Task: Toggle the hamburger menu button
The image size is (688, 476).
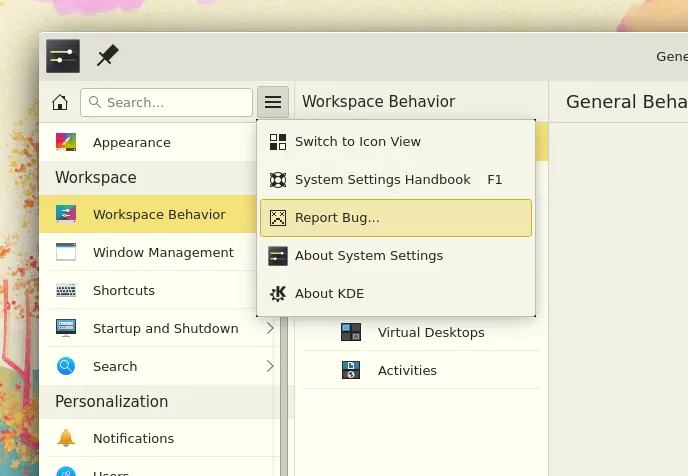Action: (272, 102)
